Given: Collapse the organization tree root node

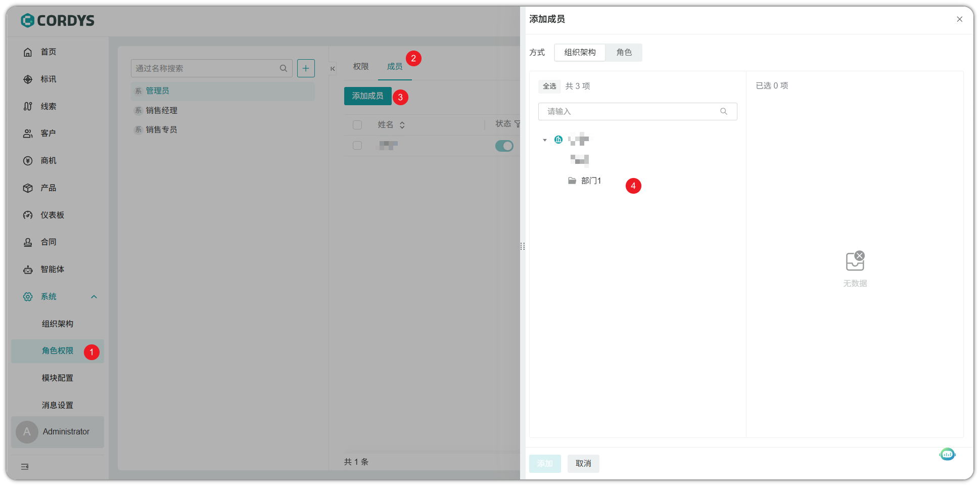Looking at the screenshot, I should coord(545,140).
